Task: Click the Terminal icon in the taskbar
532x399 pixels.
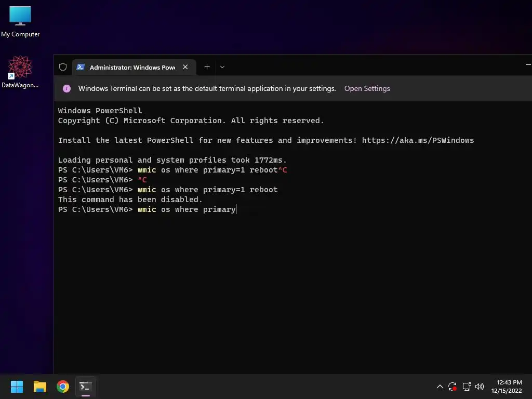Action: [86, 387]
